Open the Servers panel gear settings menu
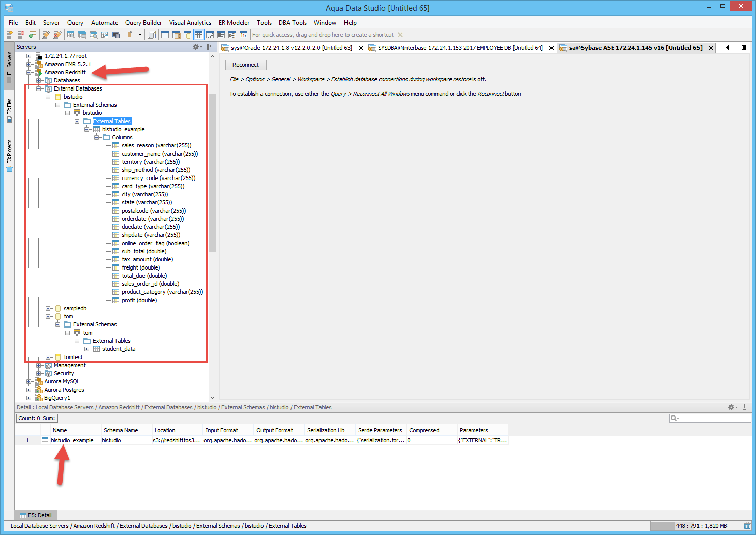 [196, 47]
